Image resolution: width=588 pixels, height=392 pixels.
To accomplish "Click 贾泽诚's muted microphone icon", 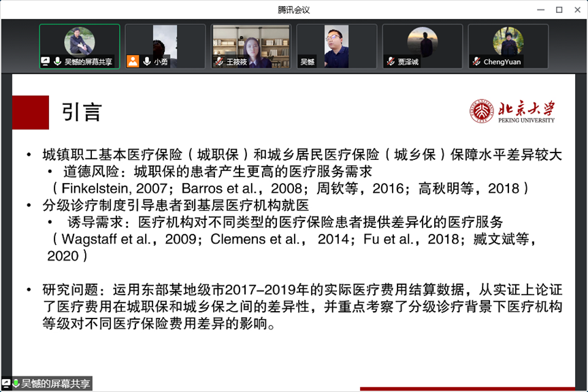I will click(391, 61).
